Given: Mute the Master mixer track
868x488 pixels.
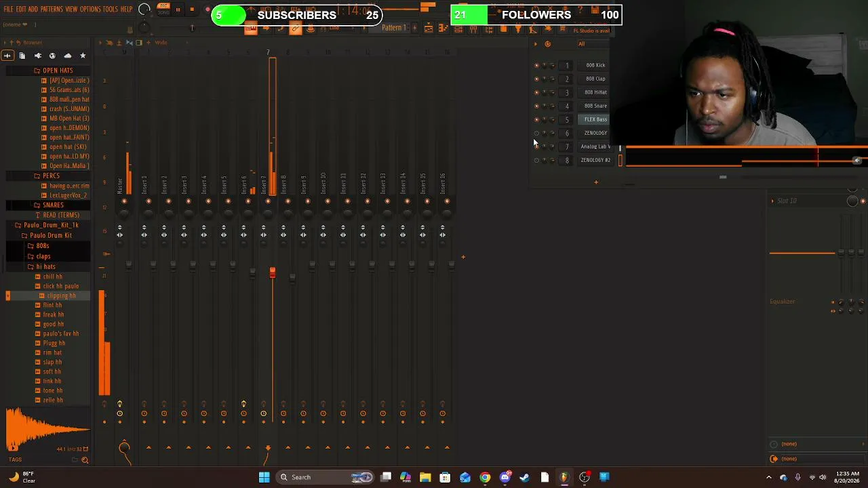Looking at the screenshot, I should 124,201.
